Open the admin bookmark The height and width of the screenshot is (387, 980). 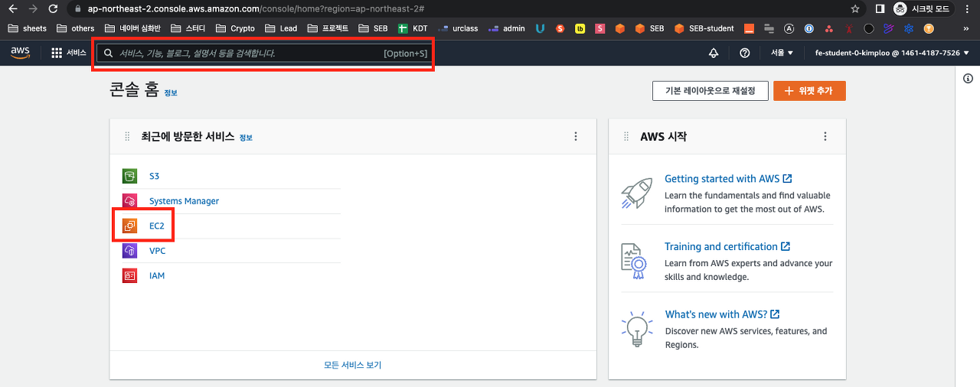507,28
